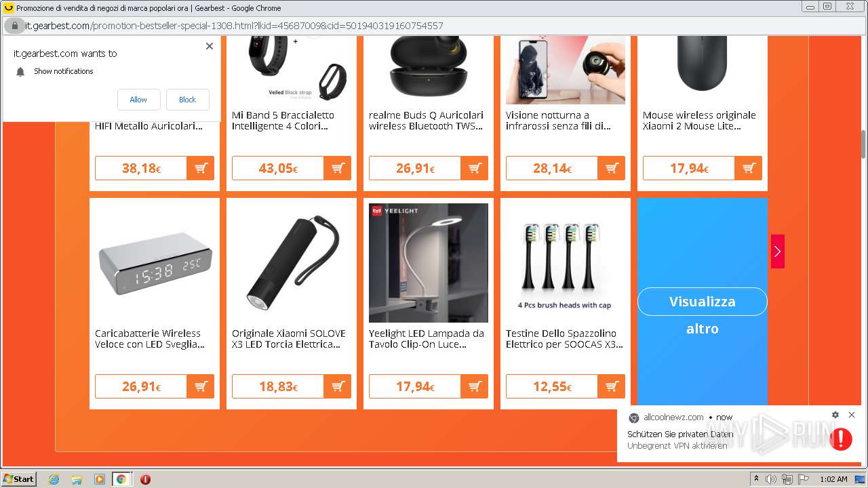Allow notifications from it.gearbest.com
The image size is (868, 488).
click(x=138, y=100)
